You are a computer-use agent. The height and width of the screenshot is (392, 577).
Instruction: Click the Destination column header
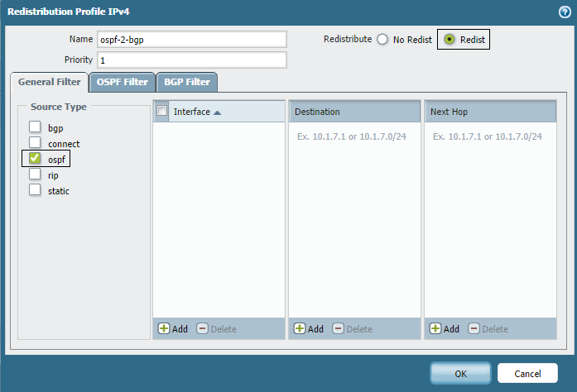pyautogui.click(x=355, y=112)
